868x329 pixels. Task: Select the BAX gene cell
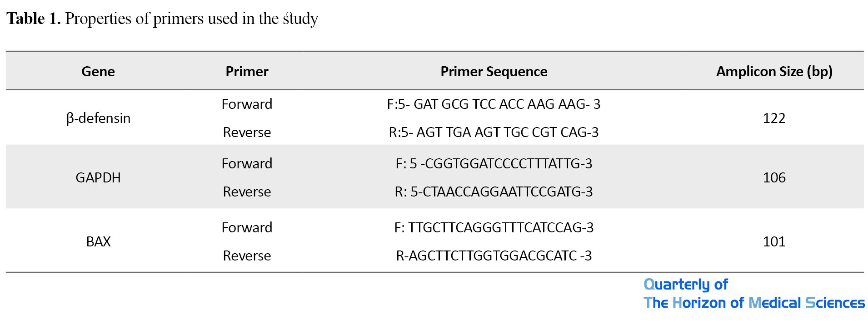(x=98, y=241)
